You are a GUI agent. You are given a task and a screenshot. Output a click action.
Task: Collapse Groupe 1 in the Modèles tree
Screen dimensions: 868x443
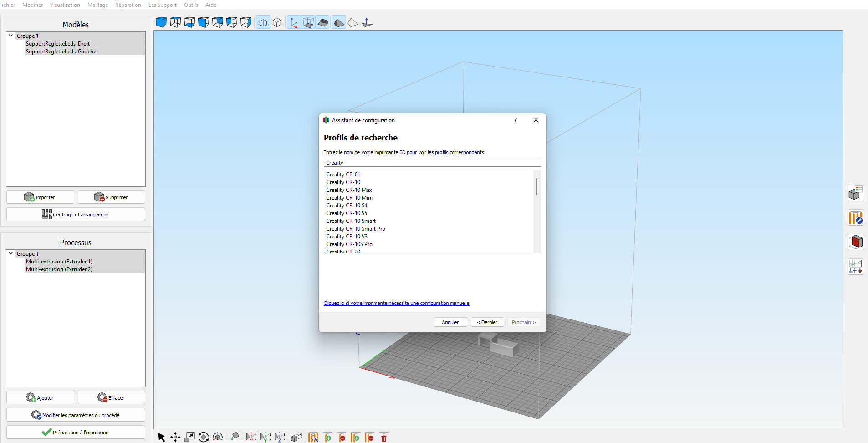[x=11, y=36]
